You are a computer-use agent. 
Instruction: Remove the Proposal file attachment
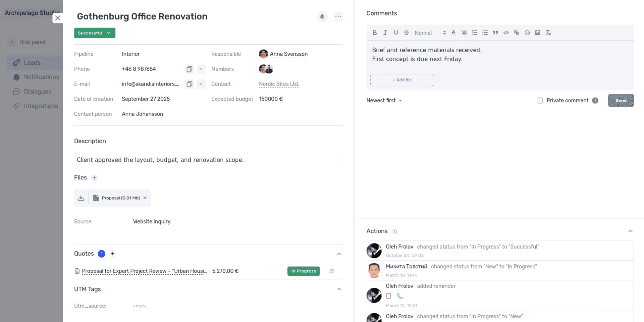pos(145,198)
